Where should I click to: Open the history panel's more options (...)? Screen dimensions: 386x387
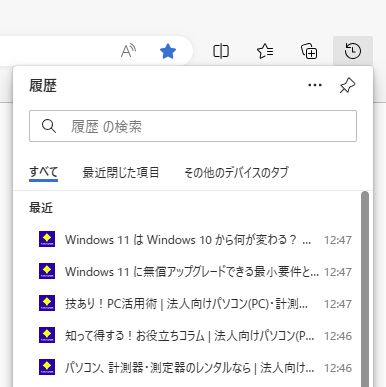(315, 85)
